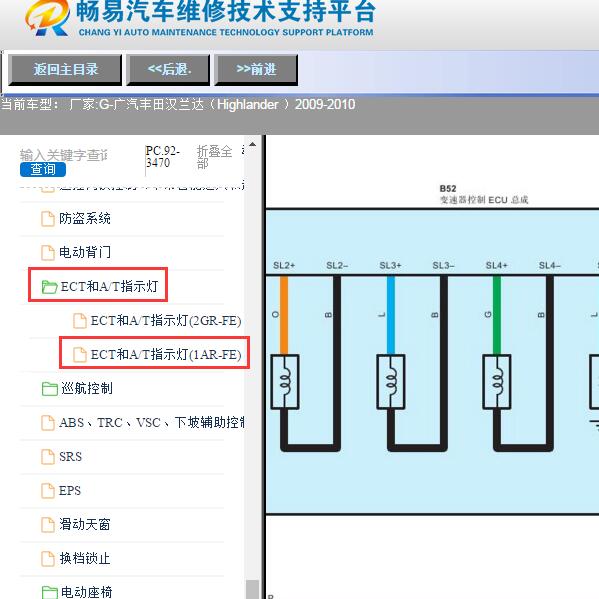
Task: Click solenoid coil symbol under SL3+
Action: 391,382
